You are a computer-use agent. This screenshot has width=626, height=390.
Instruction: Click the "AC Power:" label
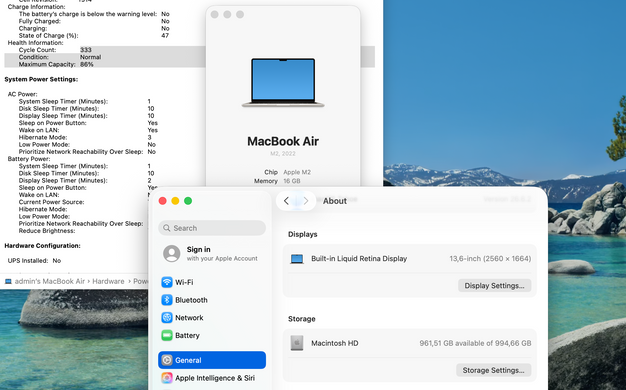(x=22, y=94)
